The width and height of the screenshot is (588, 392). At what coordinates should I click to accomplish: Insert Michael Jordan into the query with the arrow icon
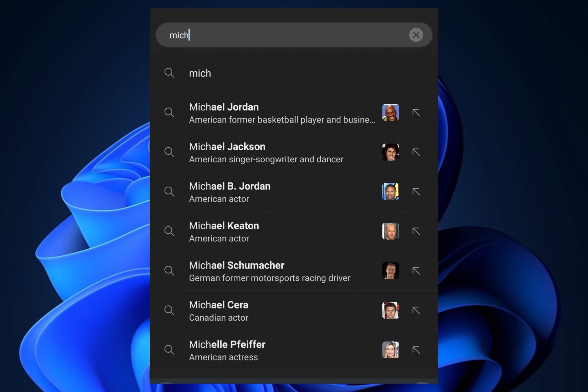coord(416,112)
